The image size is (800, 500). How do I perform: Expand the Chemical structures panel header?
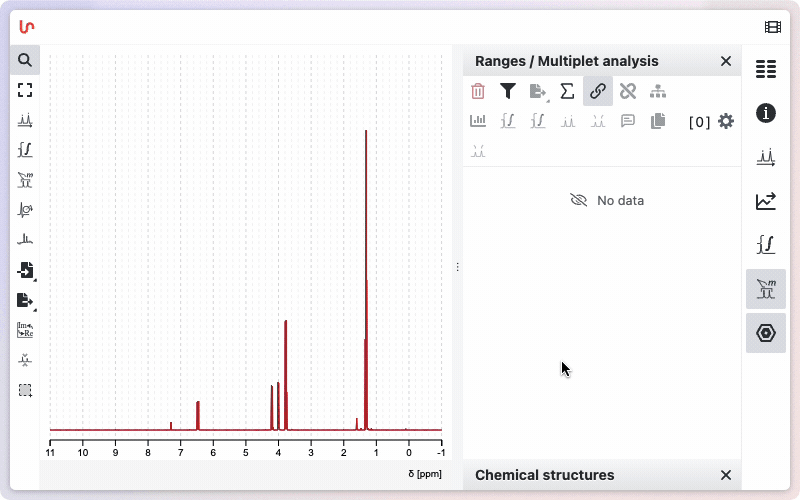[x=545, y=475]
